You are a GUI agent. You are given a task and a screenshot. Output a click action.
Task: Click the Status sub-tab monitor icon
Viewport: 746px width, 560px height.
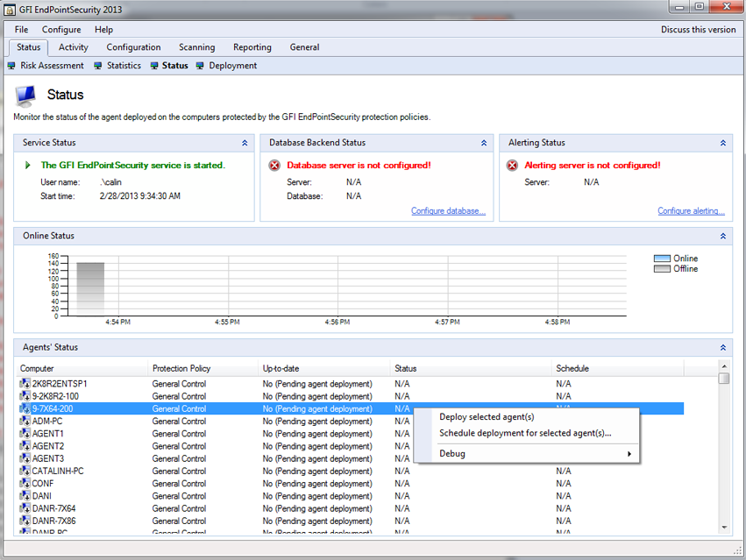[x=154, y=66]
